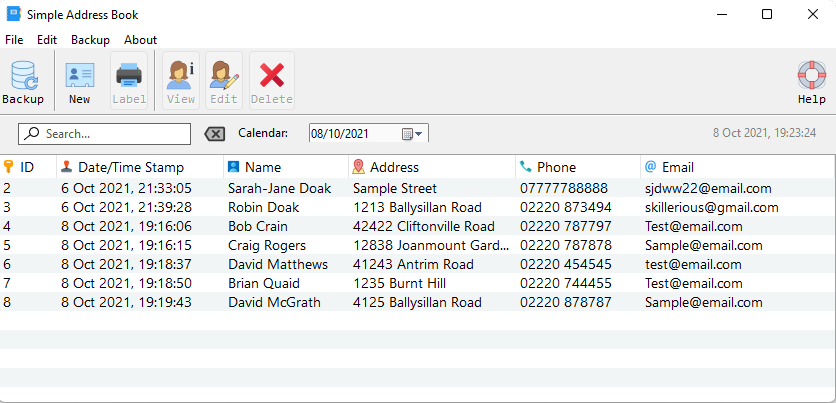Expand the Calendar date dropdown
This screenshot has height=403, width=836.
click(x=421, y=134)
